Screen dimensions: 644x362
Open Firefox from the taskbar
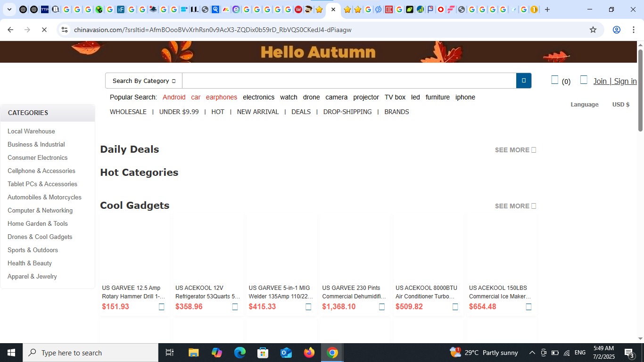click(309, 353)
